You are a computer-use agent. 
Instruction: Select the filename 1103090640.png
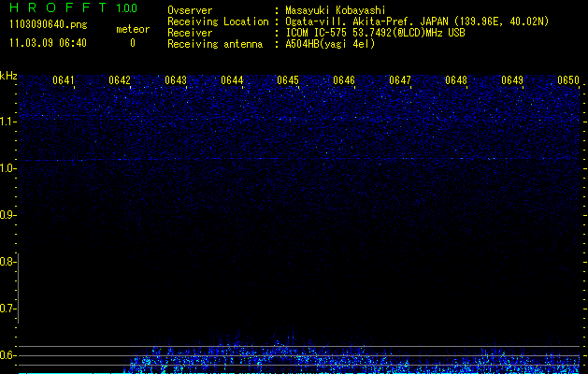click(49, 25)
